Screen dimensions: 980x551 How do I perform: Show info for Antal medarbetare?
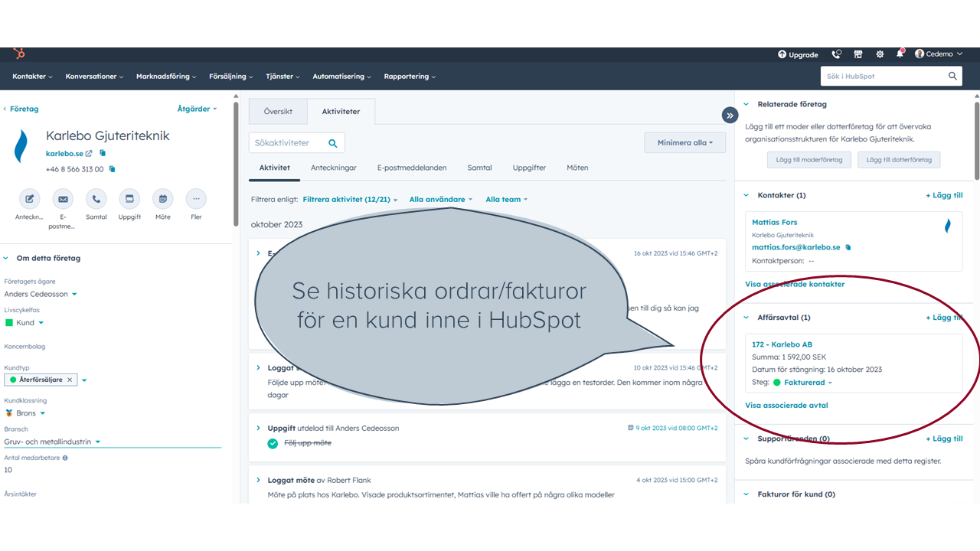[65, 458]
